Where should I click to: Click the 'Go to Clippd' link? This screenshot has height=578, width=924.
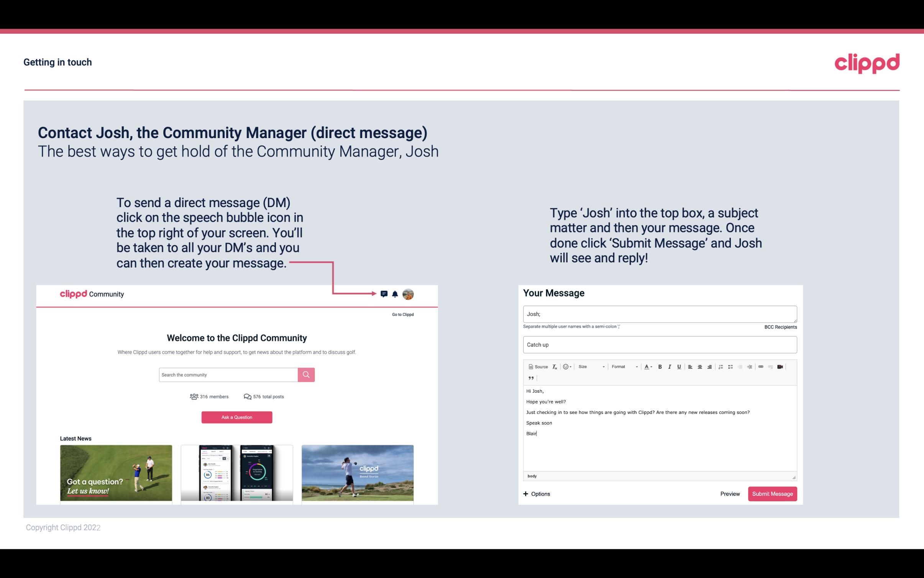[402, 314]
